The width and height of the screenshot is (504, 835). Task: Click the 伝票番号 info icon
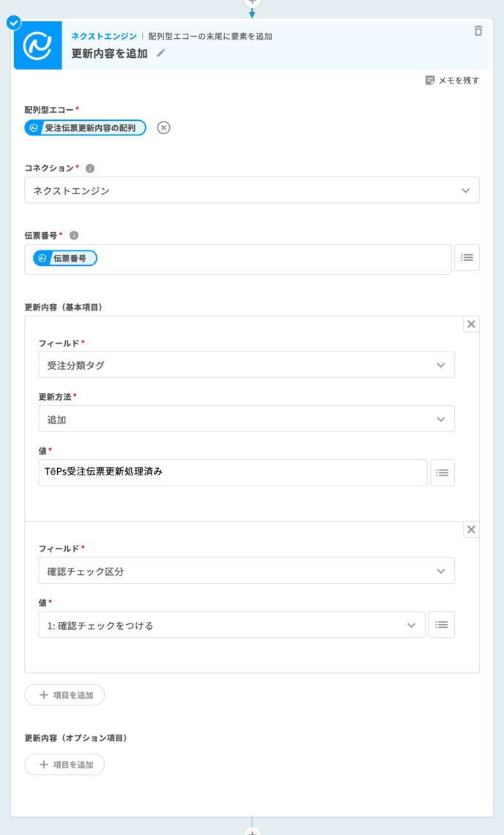click(74, 236)
